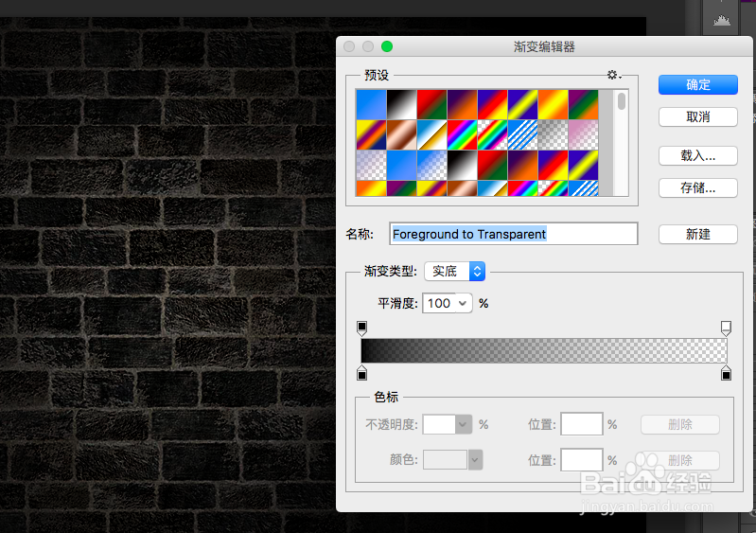Open the 渐变类型 dropdown showing 实底
The width and height of the screenshot is (756, 533).
point(455,271)
